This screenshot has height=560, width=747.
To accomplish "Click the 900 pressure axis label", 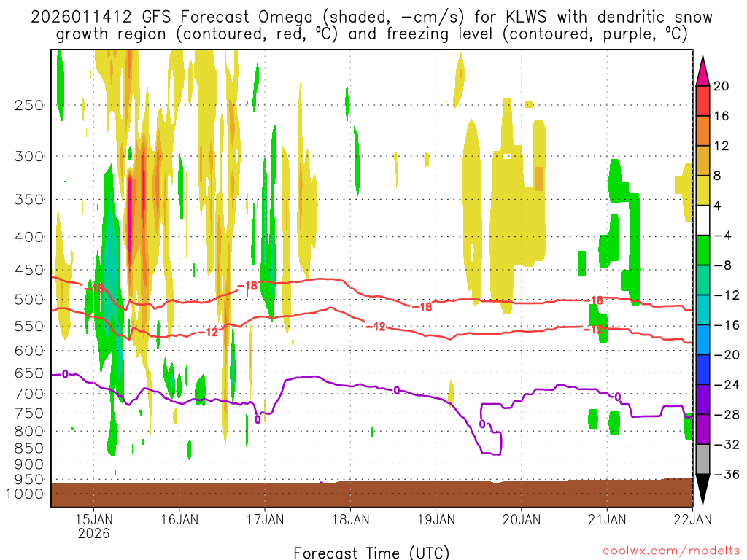I will (29, 464).
